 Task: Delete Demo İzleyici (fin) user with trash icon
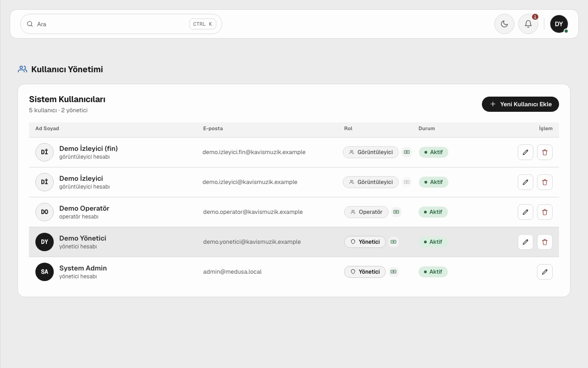click(545, 152)
